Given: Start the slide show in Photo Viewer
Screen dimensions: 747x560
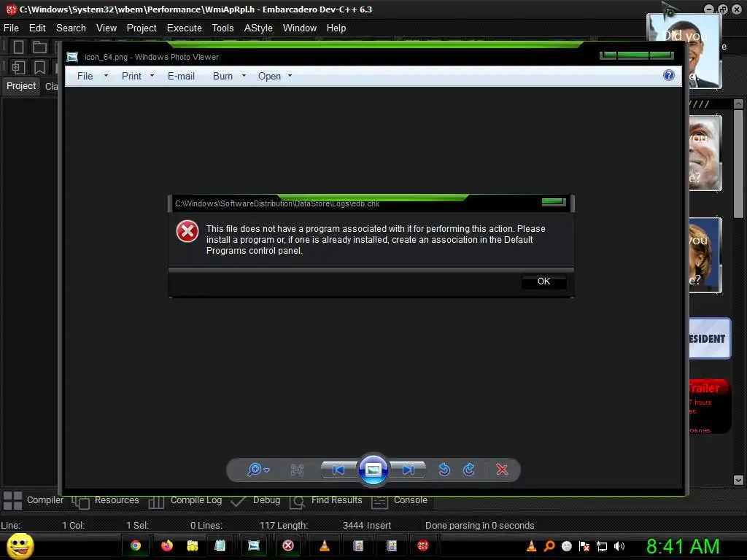Looking at the screenshot, I should tap(373, 470).
